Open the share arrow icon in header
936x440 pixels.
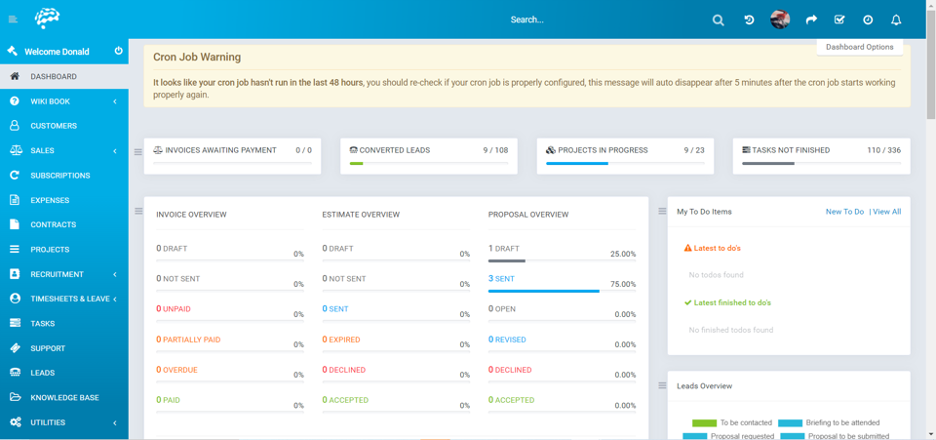811,20
